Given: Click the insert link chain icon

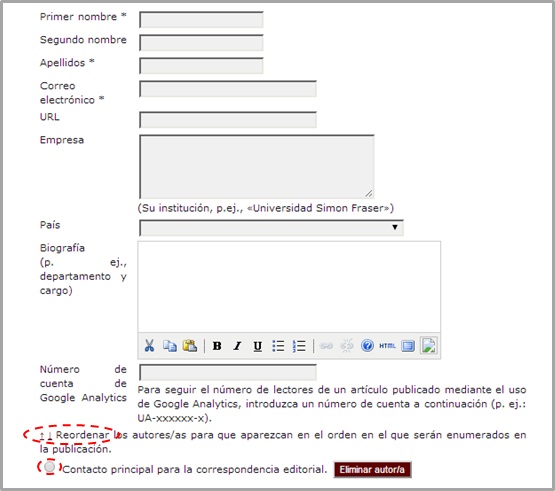Looking at the screenshot, I should (326, 346).
